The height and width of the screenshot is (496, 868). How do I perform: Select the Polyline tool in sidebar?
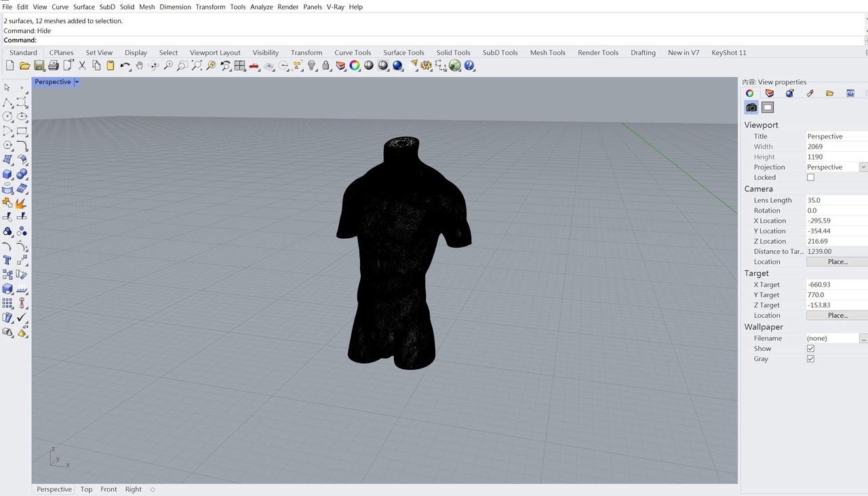point(7,102)
